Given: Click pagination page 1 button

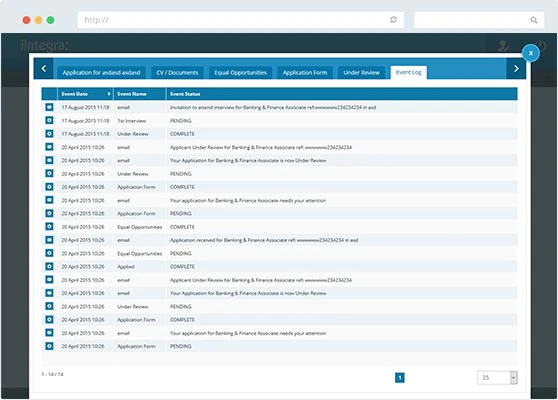Looking at the screenshot, I should pos(400,378).
